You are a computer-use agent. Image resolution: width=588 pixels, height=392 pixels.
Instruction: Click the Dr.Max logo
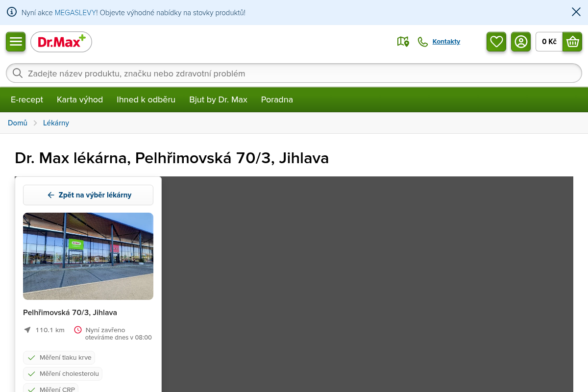(61, 42)
